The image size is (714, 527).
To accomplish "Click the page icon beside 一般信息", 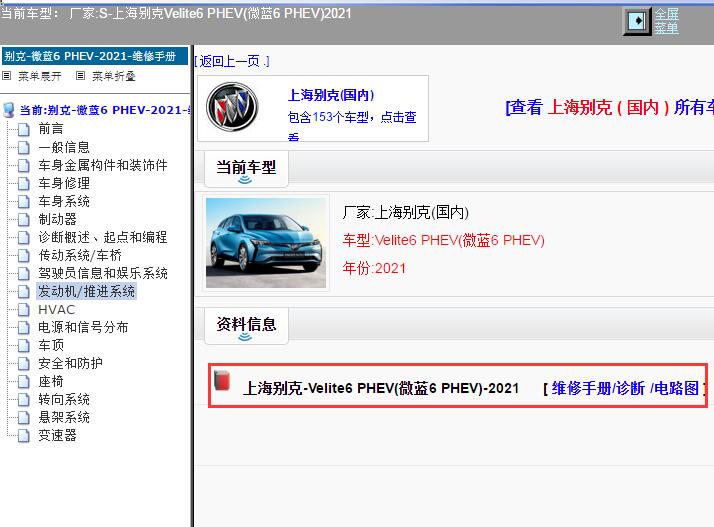I will (x=24, y=148).
